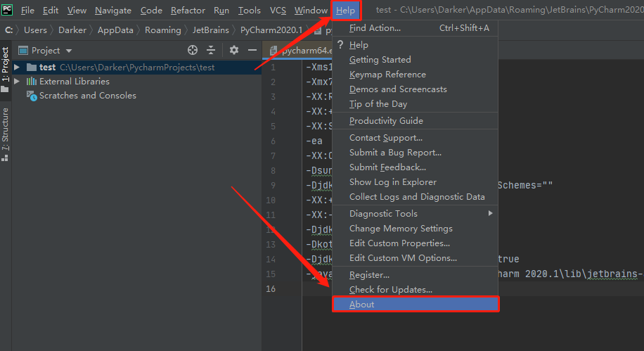The height and width of the screenshot is (351, 644).
Task: Expand the External Libraries node
Action: point(17,82)
